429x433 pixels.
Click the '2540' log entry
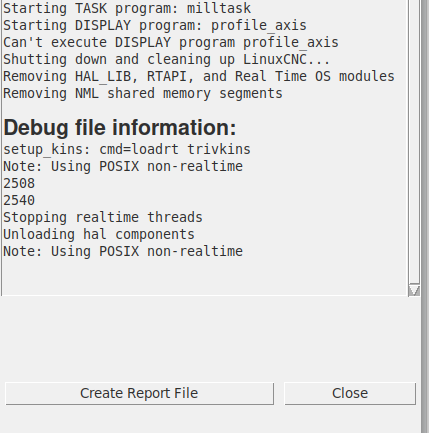[x=19, y=200]
